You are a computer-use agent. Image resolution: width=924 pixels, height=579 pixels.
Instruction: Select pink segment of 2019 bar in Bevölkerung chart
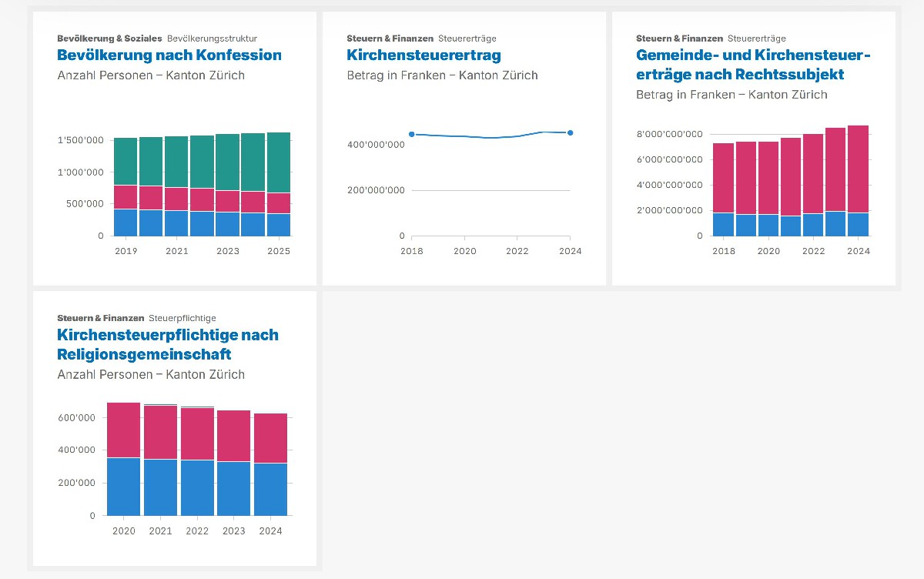click(126, 196)
